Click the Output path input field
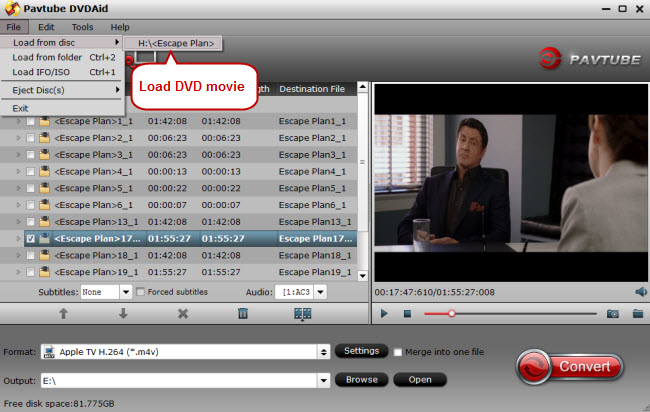The width and height of the screenshot is (650, 412). point(179,380)
